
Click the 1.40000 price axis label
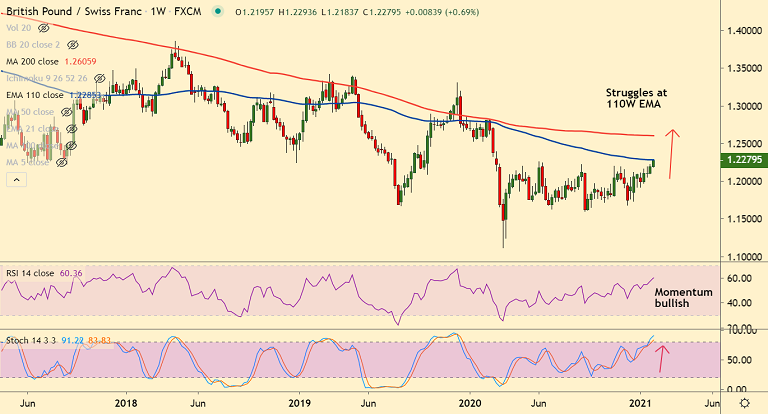[744, 30]
